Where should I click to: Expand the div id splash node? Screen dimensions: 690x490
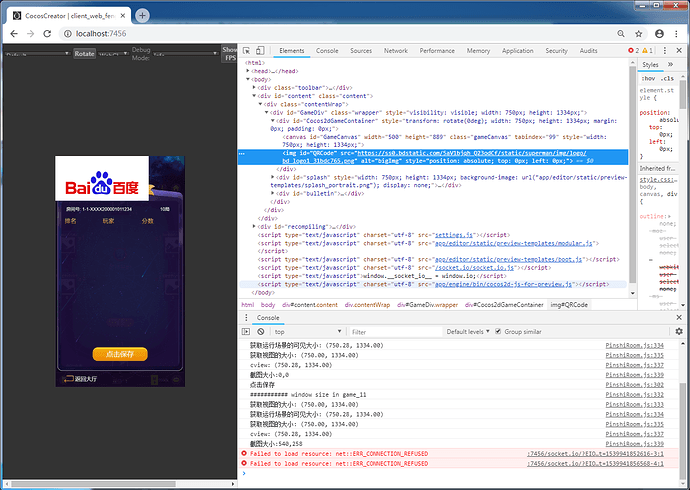[272, 177]
